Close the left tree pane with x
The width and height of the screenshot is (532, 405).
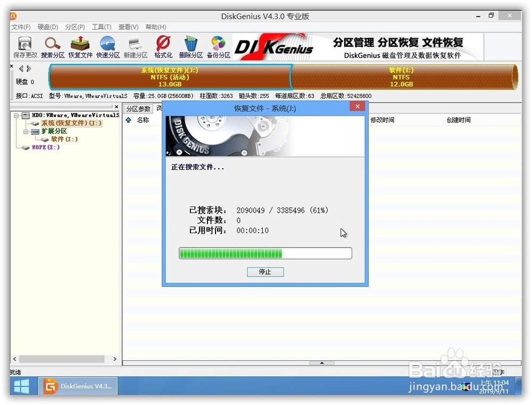click(117, 106)
